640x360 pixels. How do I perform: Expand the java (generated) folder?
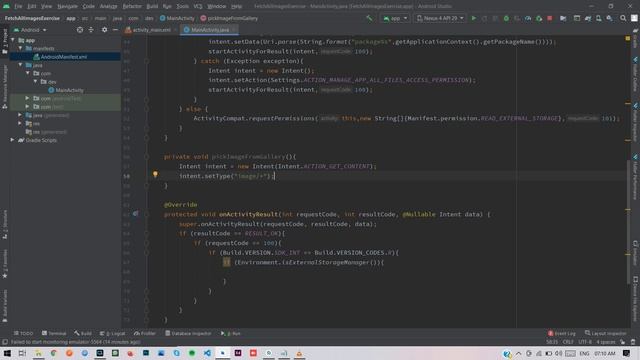[20, 115]
